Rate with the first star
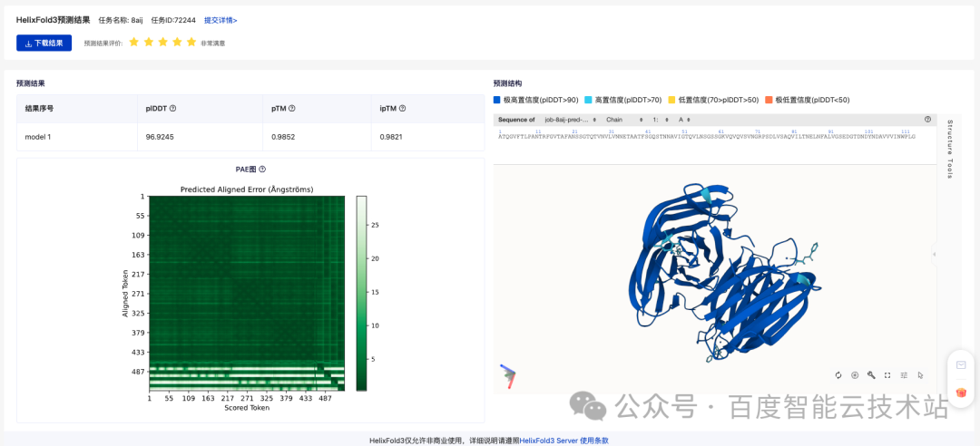This screenshot has height=446, width=980. 133,43
